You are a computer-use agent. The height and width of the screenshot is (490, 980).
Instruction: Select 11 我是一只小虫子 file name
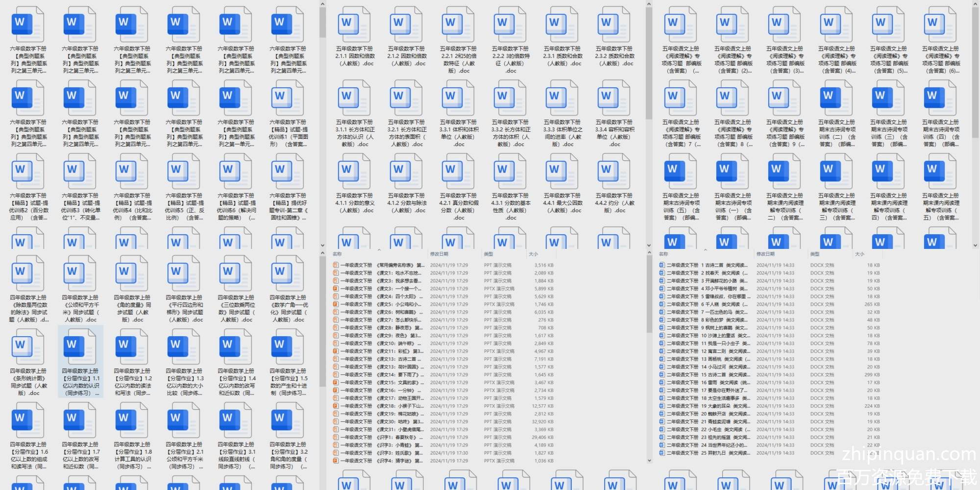(x=708, y=343)
